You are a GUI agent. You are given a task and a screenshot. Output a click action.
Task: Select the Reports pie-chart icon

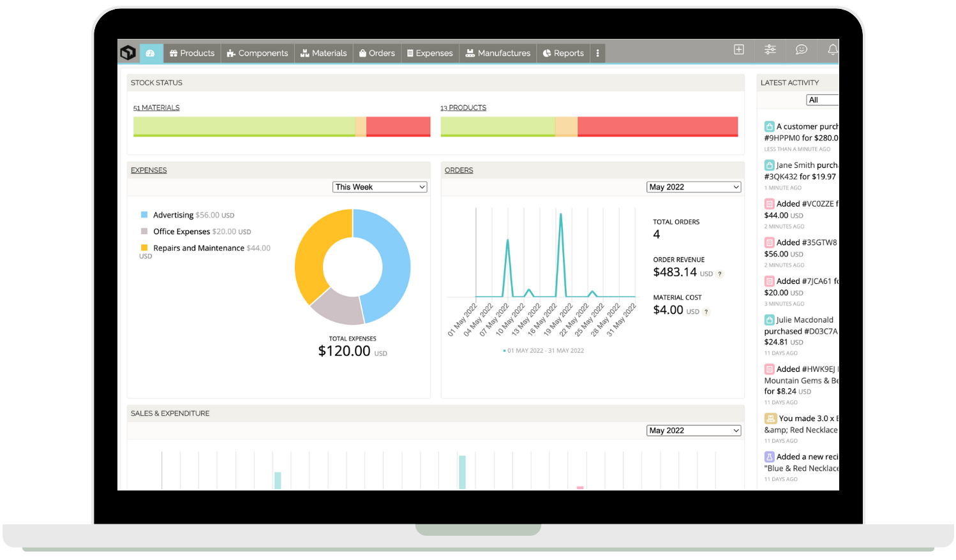point(548,53)
